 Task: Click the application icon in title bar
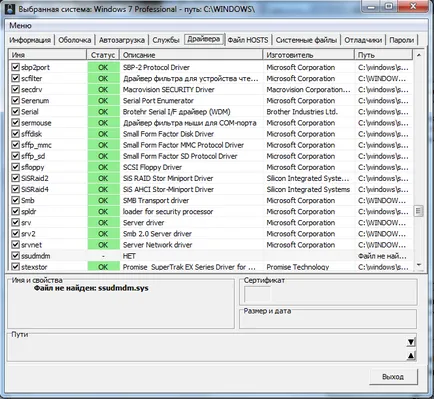(x=10, y=9)
